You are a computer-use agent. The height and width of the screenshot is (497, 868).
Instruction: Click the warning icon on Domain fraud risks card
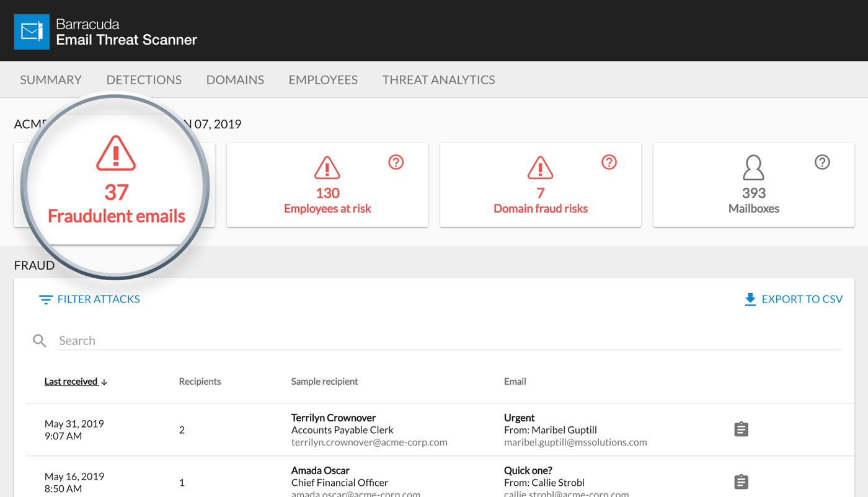[x=540, y=167]
